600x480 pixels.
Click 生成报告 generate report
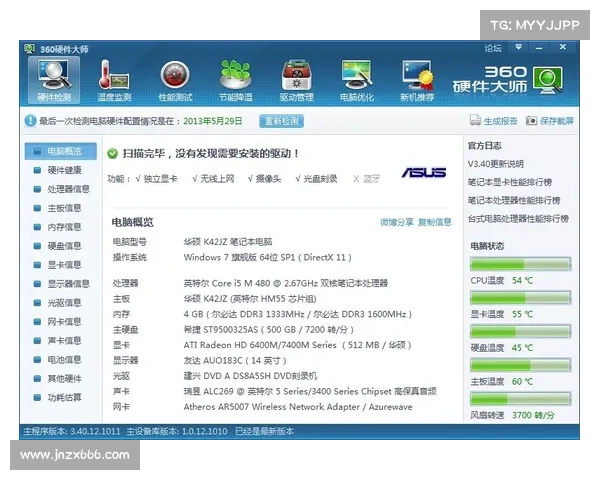pyautogui.click(x=494, y=121)
